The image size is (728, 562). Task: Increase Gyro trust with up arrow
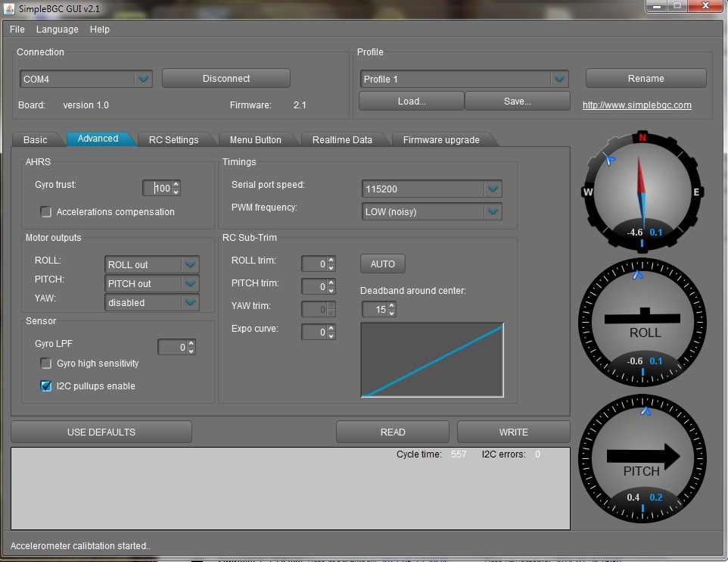[x=176, y=184]
